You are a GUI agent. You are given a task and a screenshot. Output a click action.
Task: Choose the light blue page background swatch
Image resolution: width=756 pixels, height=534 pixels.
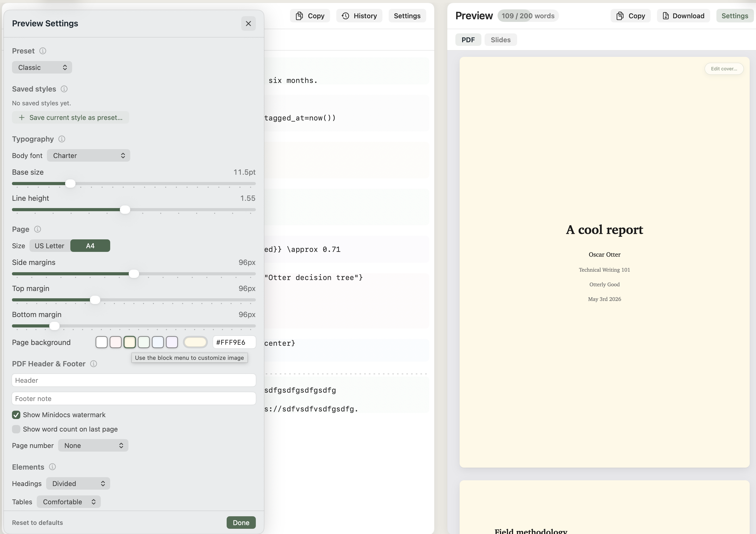pos(158,342)
